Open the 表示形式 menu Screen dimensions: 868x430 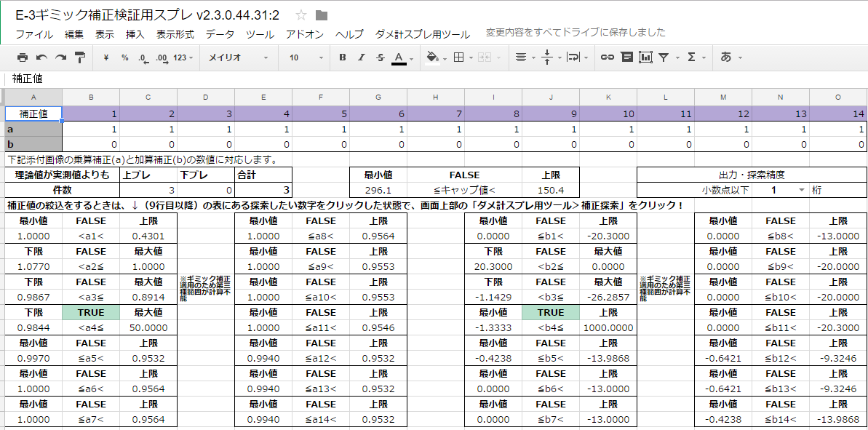point(175,34)
